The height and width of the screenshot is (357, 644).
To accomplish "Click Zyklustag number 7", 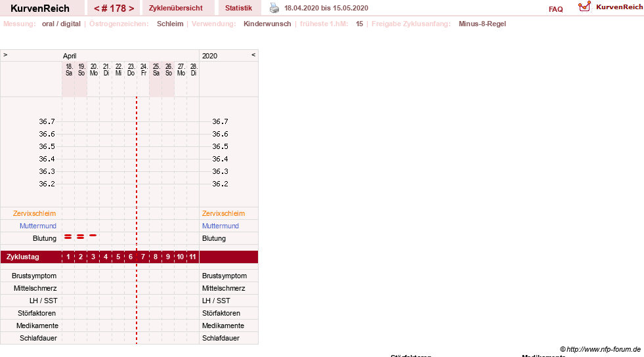I will pos(143,257).
